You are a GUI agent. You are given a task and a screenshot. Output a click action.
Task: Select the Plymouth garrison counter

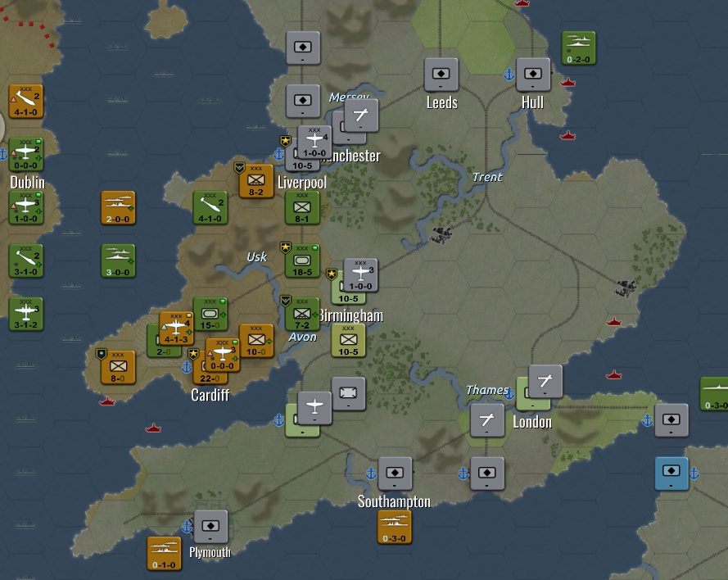pos(210,527)
